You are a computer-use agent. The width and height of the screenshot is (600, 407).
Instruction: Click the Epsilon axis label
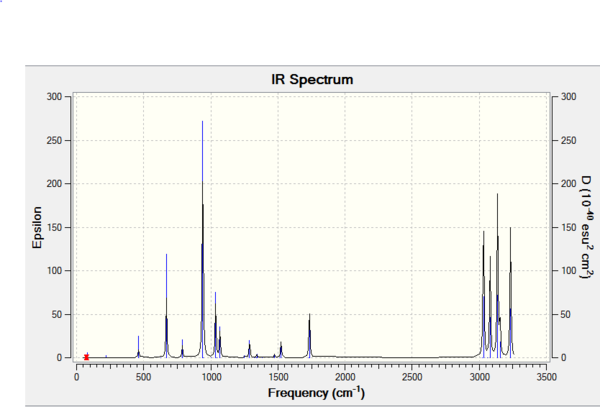click(37, 228)
